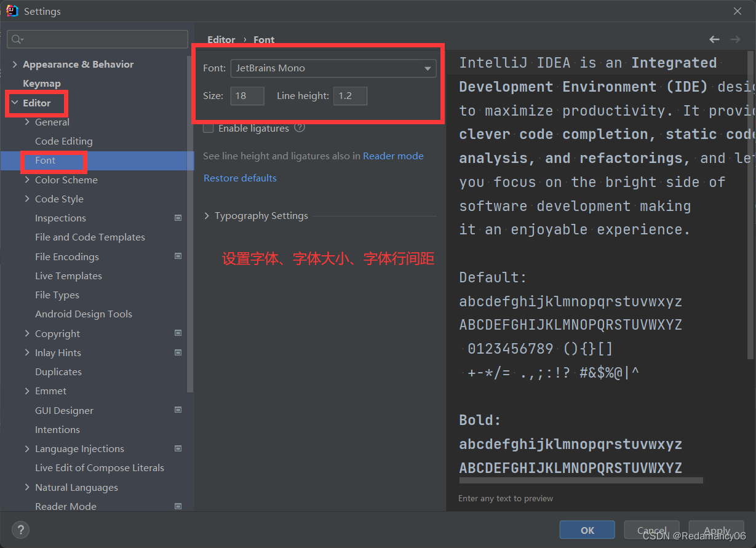Open File Types page
The image size is (756, 548).
(57, 295)
